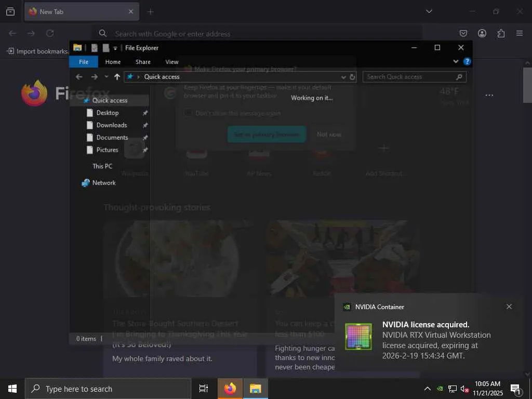
Task: Go back in File Explorer
Action: coord(79,77)
